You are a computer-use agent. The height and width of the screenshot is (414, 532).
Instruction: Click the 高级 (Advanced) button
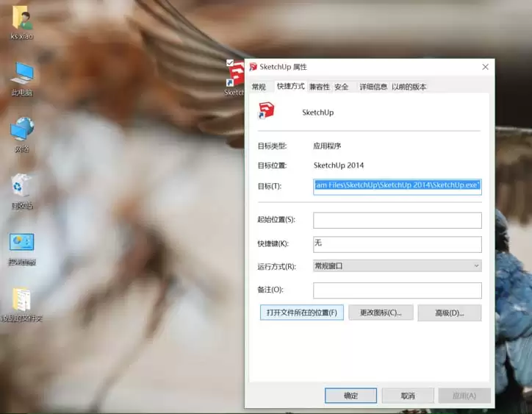click(x=449, y=313)
